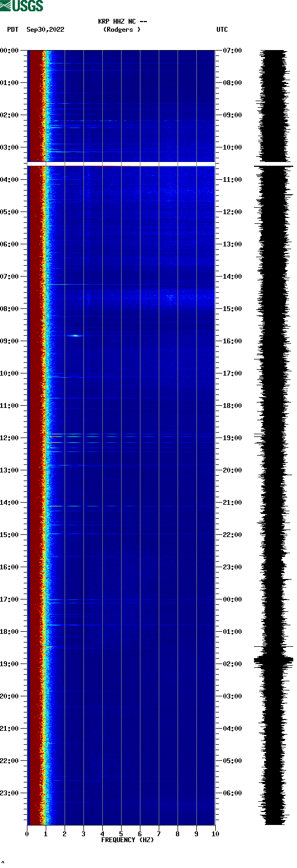This screenshot has height=868, width=297.
Task: Click the 06:00 UTC time label
Action: pyautogui.click(x=232, y=793)
